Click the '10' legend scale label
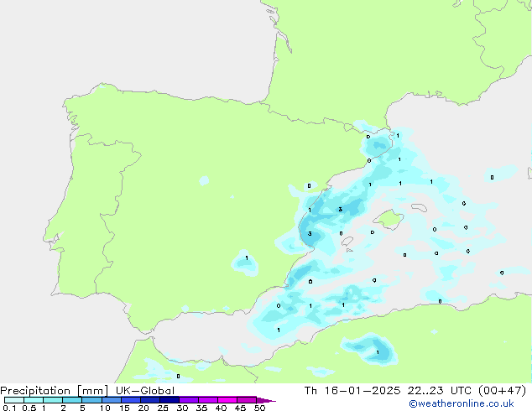 pyautogui.click(x=105, y=408)
